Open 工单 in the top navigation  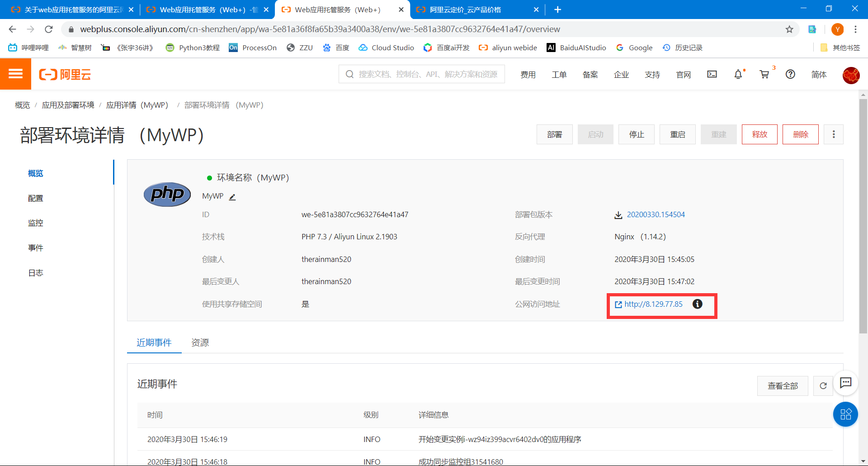click(x=559, y=75)
